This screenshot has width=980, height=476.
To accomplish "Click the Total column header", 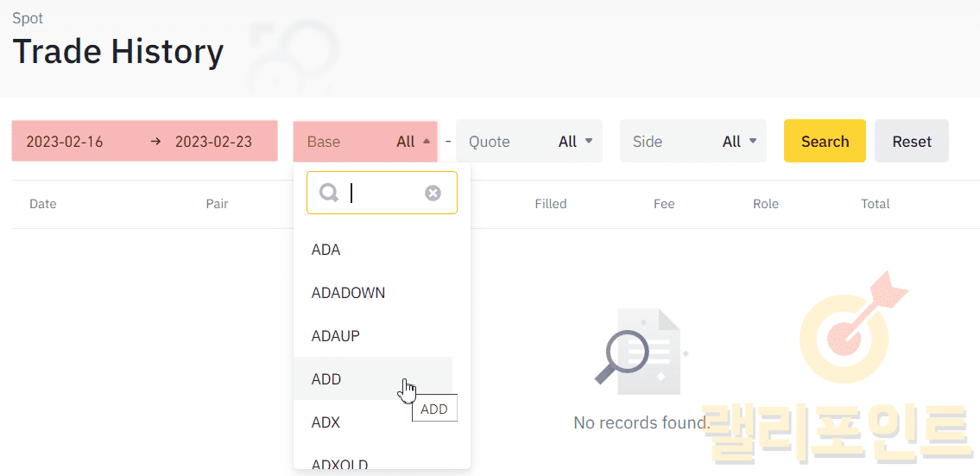I will pyautogui.click(x=875, y=204).
